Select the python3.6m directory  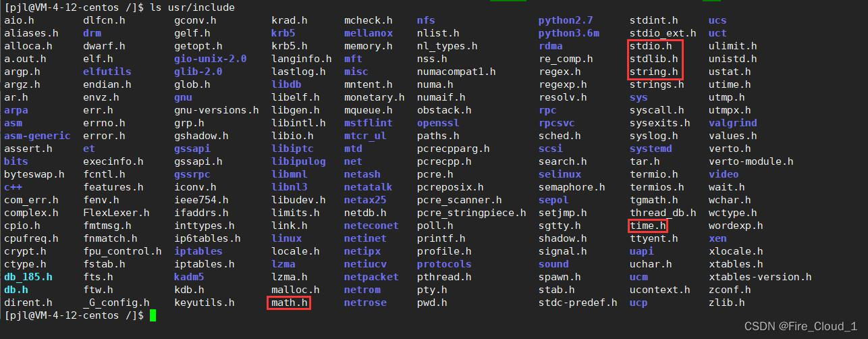pos(569,33)
